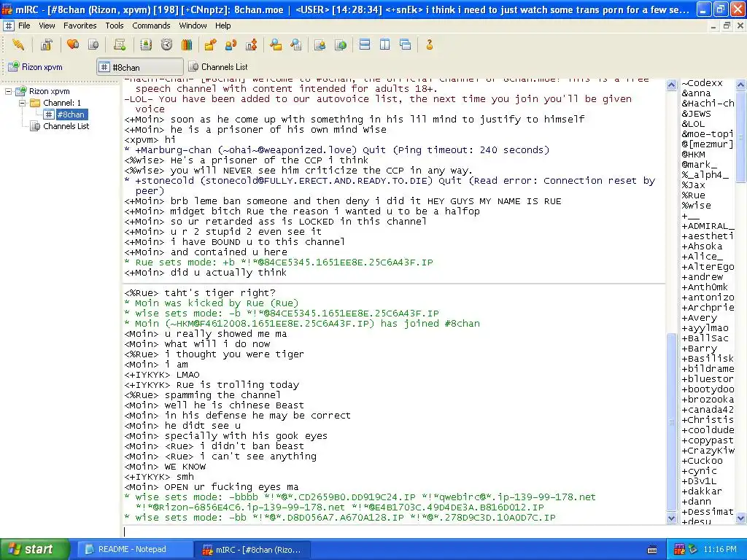Select Rizon xpvm in the treebar
The image size is (747, 560).
click(49, 91)
